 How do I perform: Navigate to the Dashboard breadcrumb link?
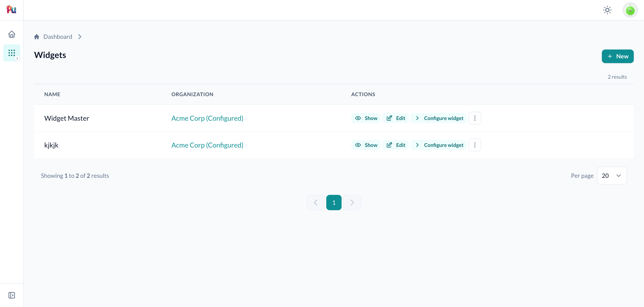[x=58, y=37]
